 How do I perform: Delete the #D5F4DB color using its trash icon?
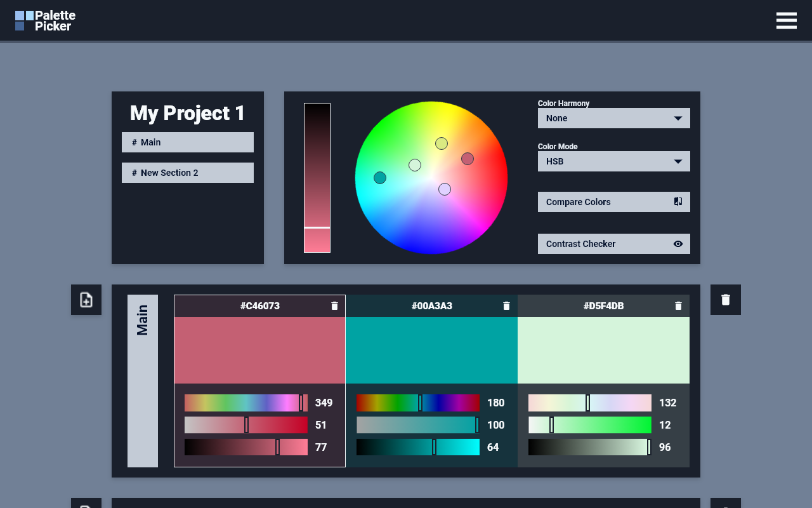pyautogui.click(x=678, y=305)
